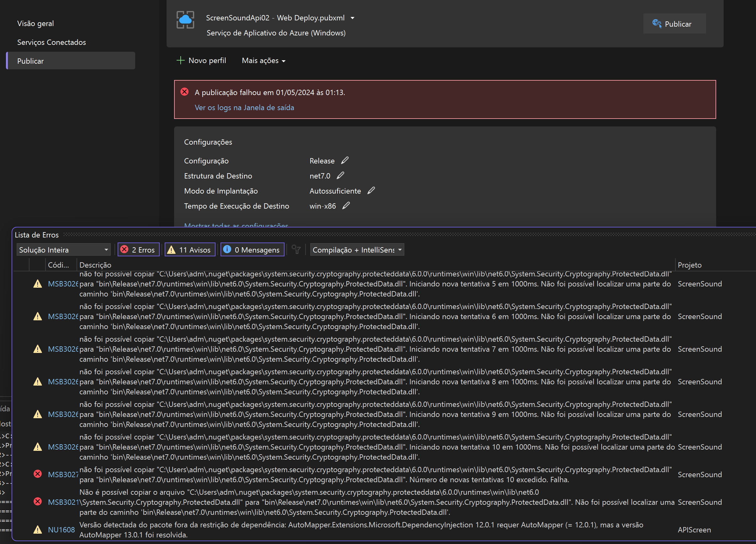Image resolution: width=756 pixels, height=544 pixels.
Task: Click warning icon for tentativa 7 row
Action: coord(38,349)
